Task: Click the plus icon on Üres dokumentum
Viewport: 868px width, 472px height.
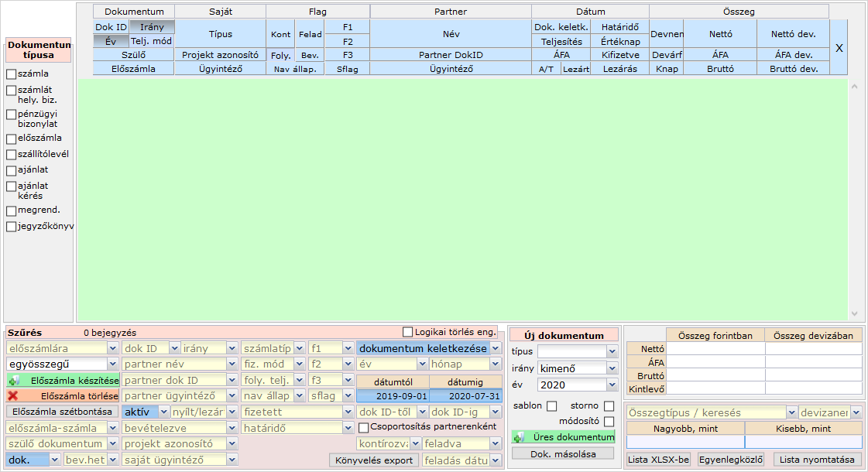Action: 518,438
